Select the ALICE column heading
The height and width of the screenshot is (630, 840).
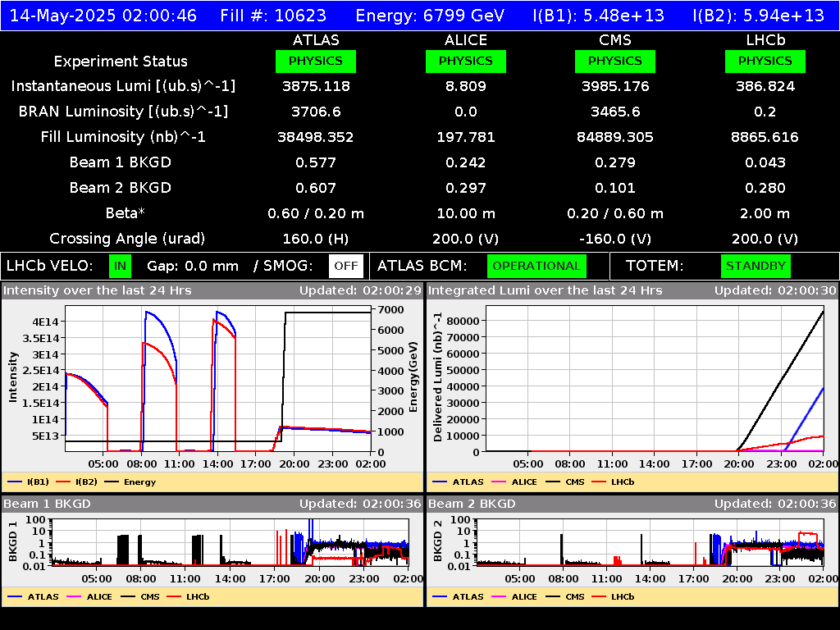coord(466,40)
